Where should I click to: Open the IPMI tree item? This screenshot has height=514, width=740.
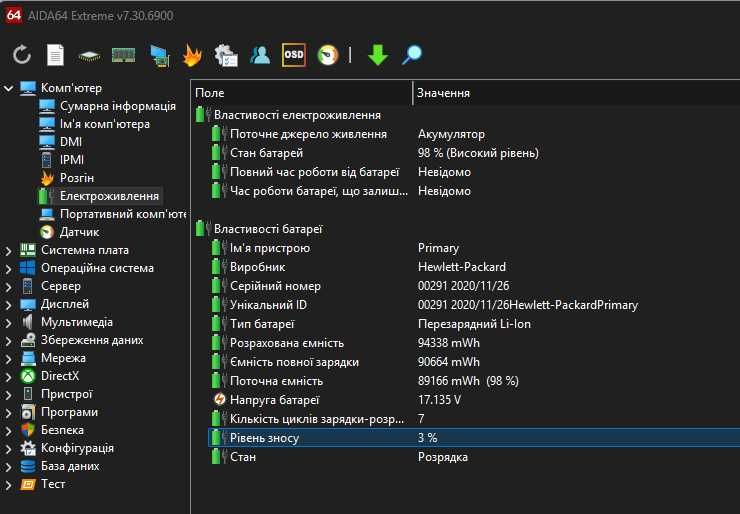(x=71, y=160)
